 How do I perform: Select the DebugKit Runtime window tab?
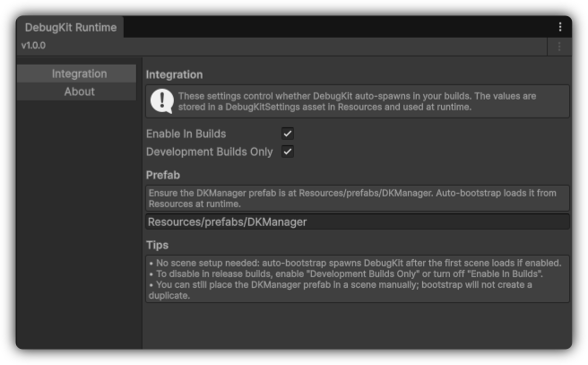71,28
